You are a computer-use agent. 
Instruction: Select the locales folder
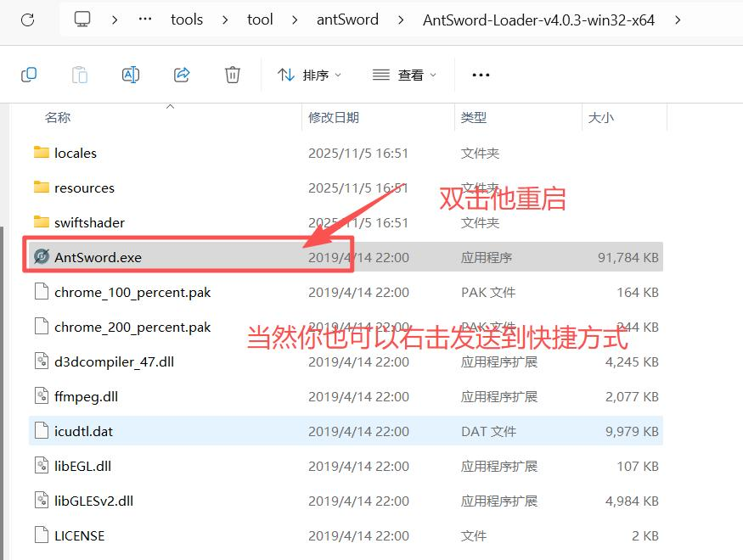(x=346, y=153)
